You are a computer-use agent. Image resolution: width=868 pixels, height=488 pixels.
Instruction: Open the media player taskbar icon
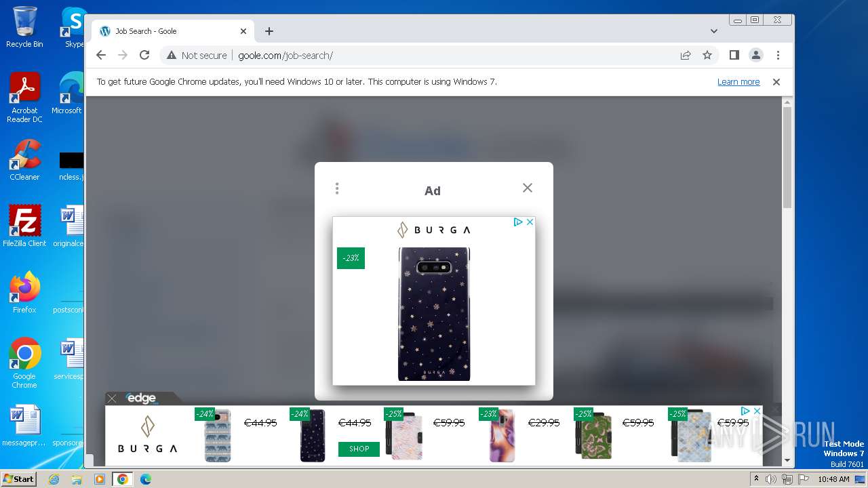(100, 479)
